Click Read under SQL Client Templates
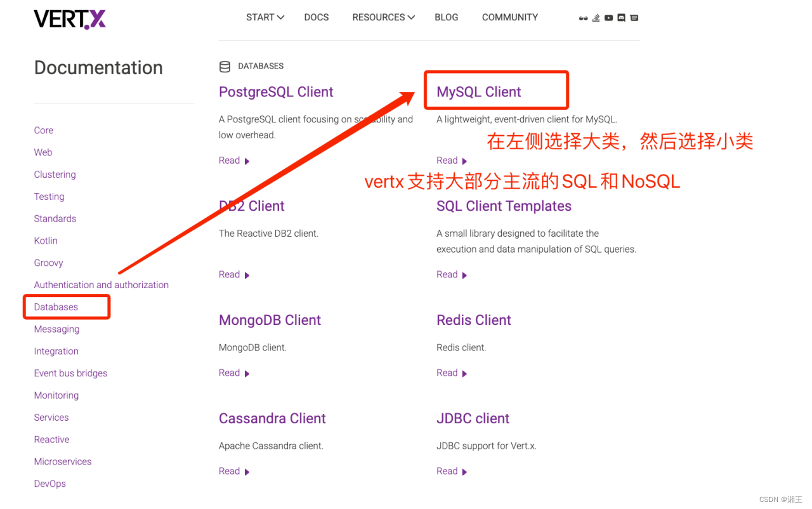Image resolution: width=812 pixels, height=509 pixels. coord(447,275)
